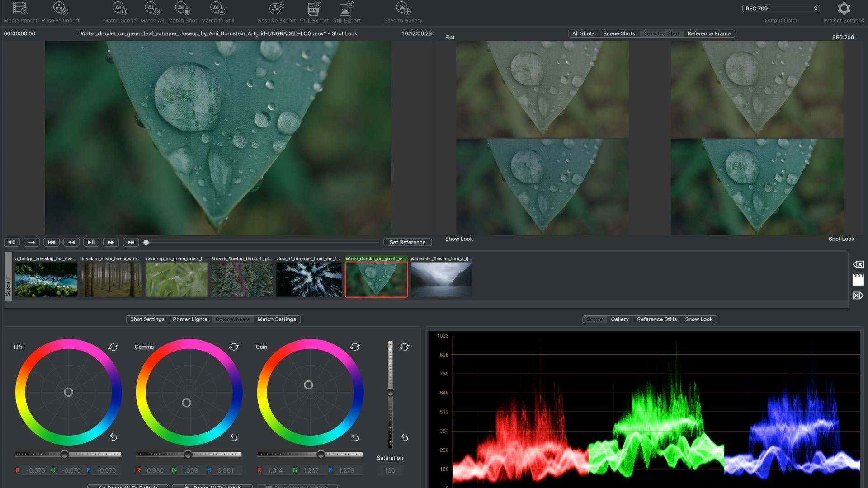Select the Match Shot Ai icon
Screen dimensions: 868x488
click(x=180, y=8)
